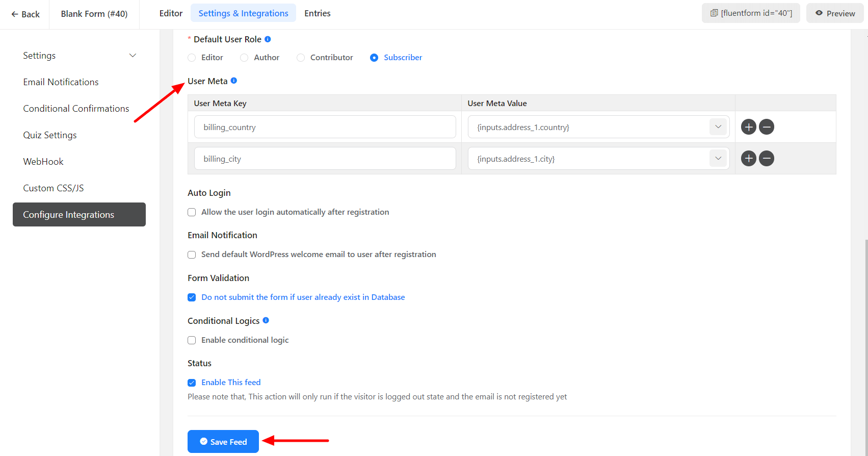Copy the fluentform id="40" shortcode
This screenshot has width=868, height=456.
(x=751, y=13)
